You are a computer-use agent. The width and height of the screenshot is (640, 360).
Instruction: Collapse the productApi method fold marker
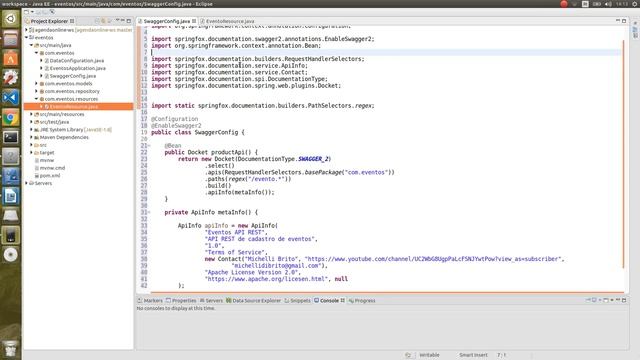(x=149, y=146)
